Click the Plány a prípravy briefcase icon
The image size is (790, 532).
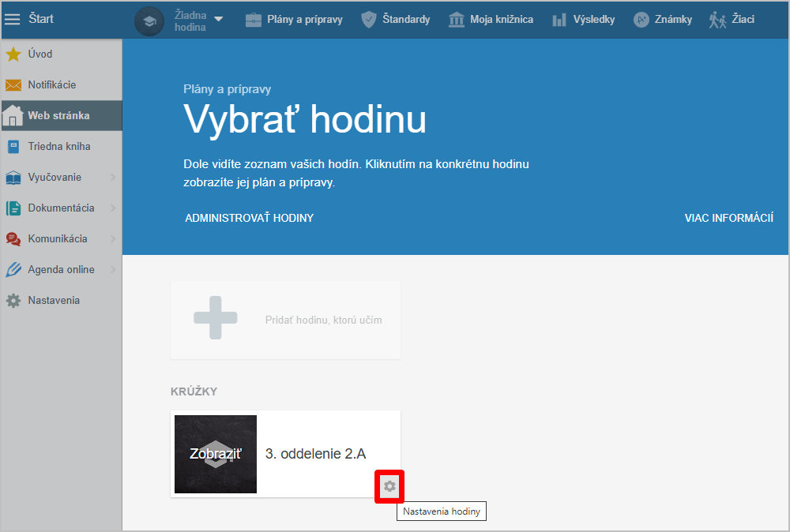click(254, 21)
